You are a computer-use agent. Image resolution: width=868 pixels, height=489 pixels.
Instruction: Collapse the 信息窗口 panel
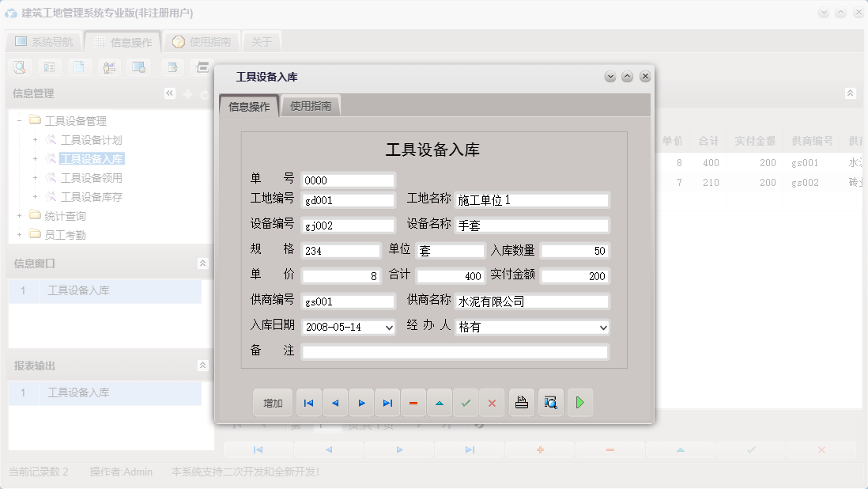[203, 263]
